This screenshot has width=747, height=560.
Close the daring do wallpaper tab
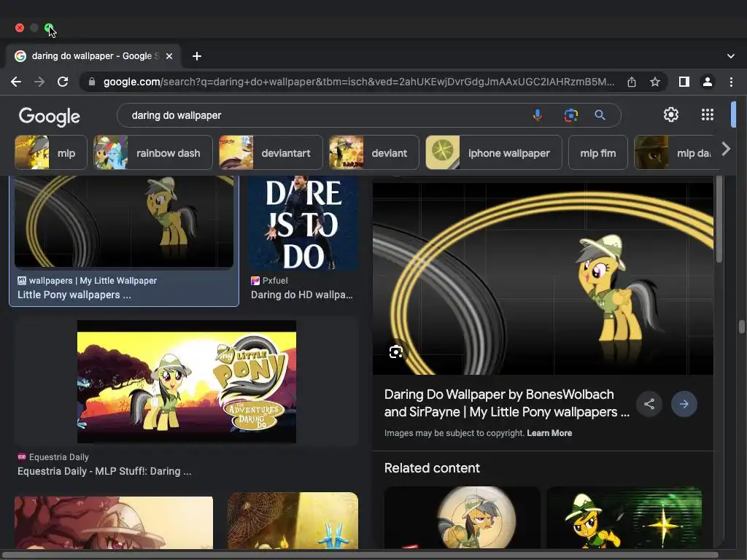click(169, 56)
